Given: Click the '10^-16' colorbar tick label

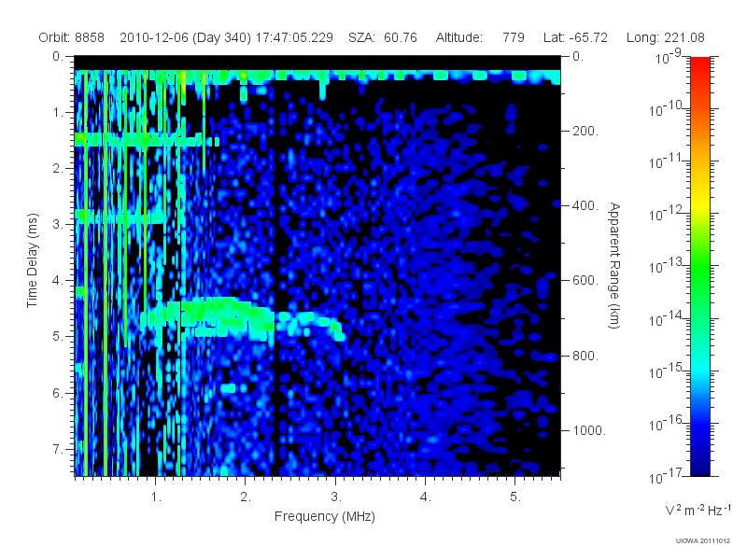Looking at the screenshot, I should 668,423.
